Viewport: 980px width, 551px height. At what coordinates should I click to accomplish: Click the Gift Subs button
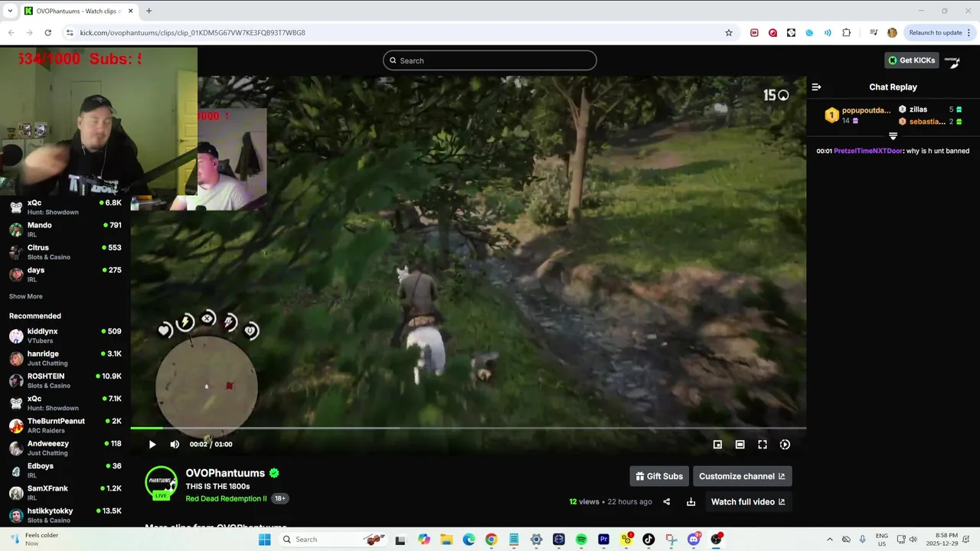659,476
